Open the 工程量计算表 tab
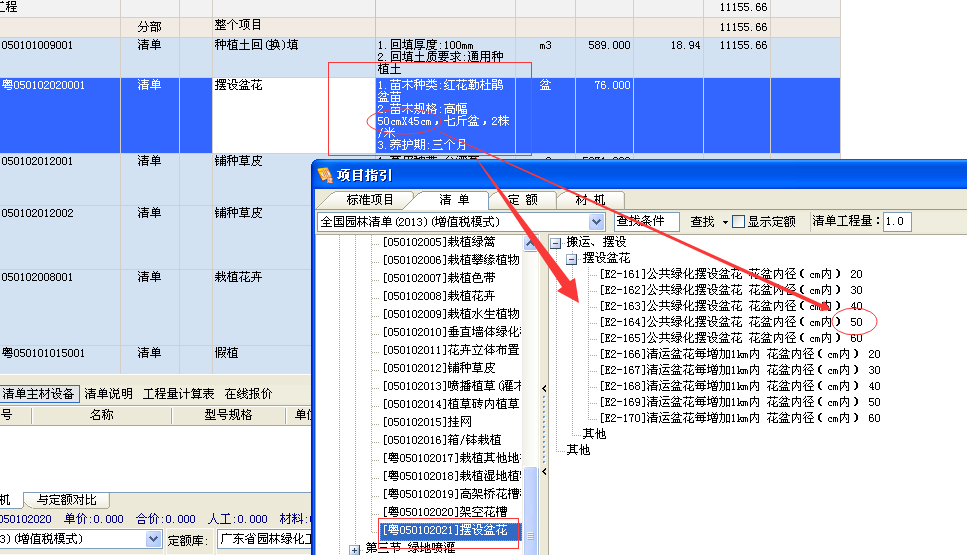 pos(178,393)
